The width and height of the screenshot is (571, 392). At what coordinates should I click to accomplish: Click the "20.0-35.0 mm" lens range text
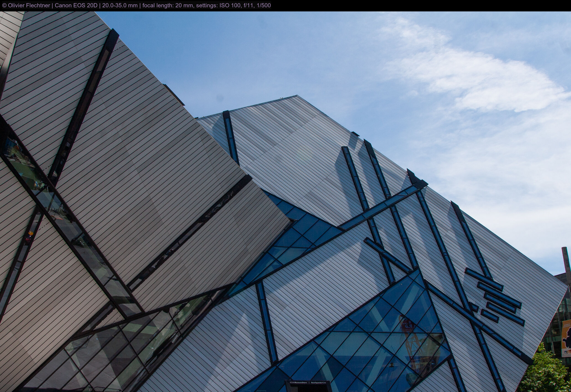click(120, 5)
